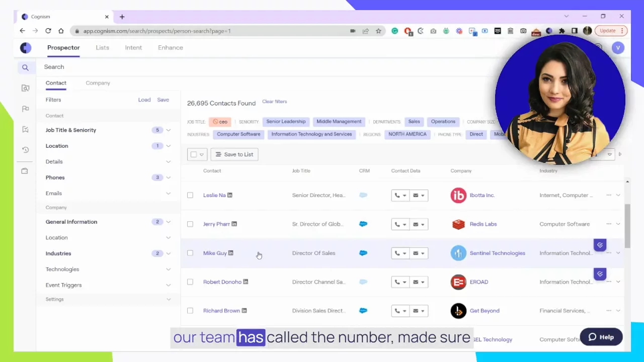Click the Save to List button
This screenshot has width=644, height=362.
point(234,154)
